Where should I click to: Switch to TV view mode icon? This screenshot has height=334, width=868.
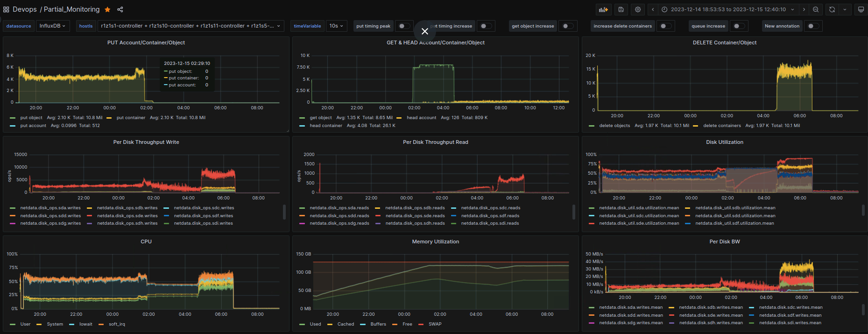pyautogui.click(x=861, y=9)
